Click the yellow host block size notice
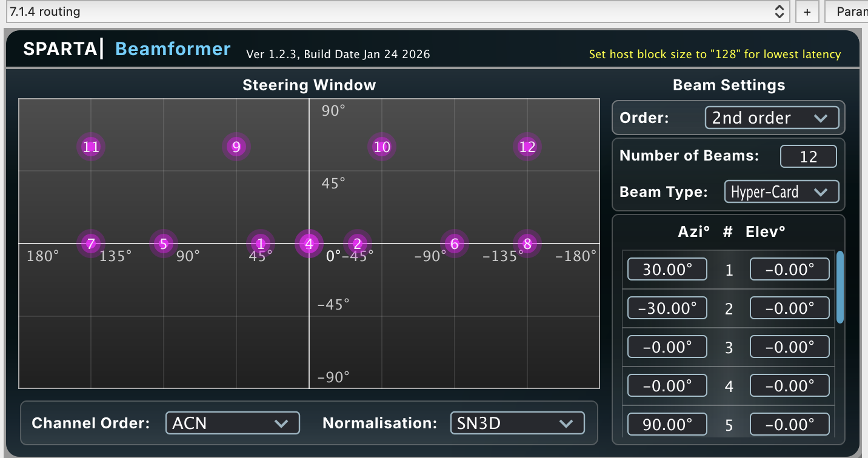 715,54
